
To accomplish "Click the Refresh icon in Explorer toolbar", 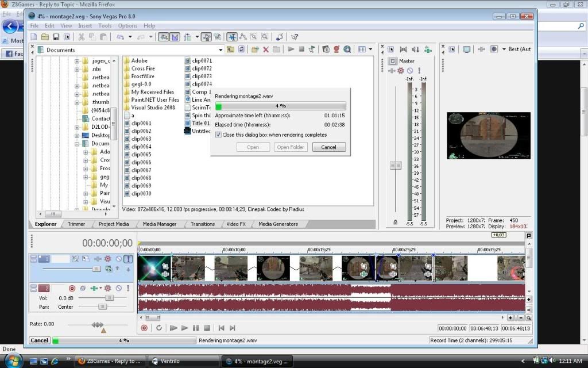I will 242,49.
